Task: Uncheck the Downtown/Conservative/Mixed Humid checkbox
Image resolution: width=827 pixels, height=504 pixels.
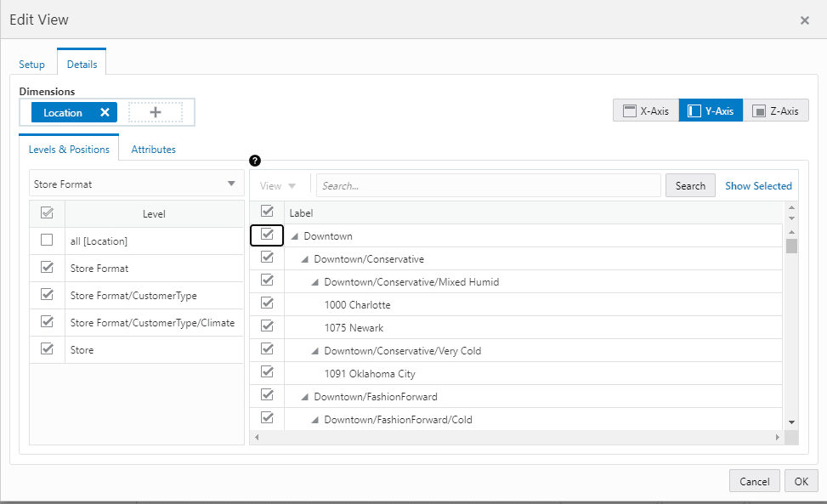Action: pos(268,280)
